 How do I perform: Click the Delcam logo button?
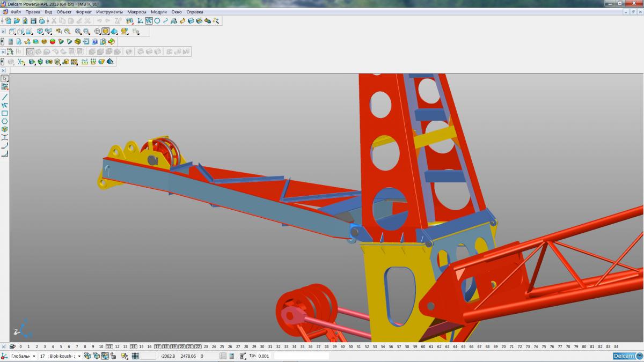(628, 356)
